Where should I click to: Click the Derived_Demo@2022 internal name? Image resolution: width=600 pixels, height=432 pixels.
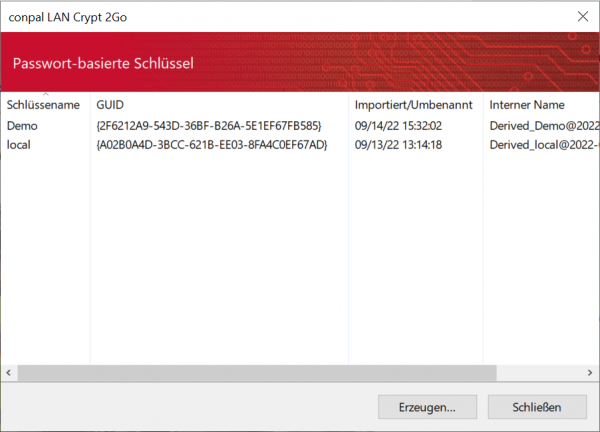click(544, 126)
